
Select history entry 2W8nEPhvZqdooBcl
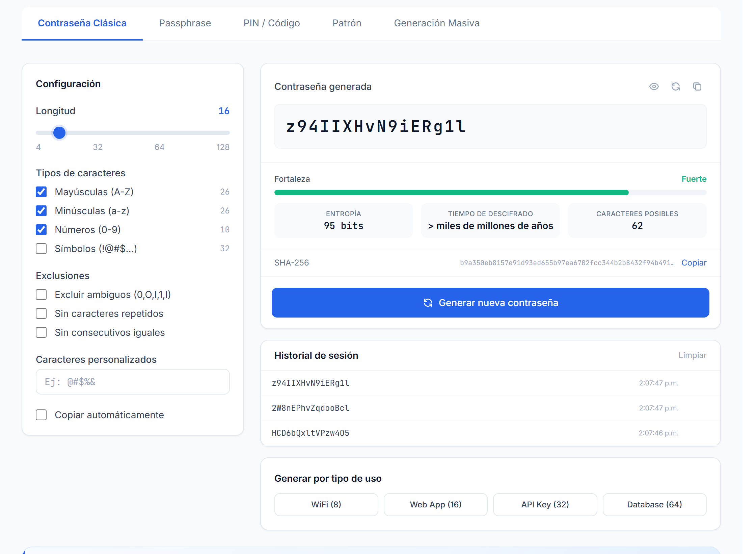(490, 408)
